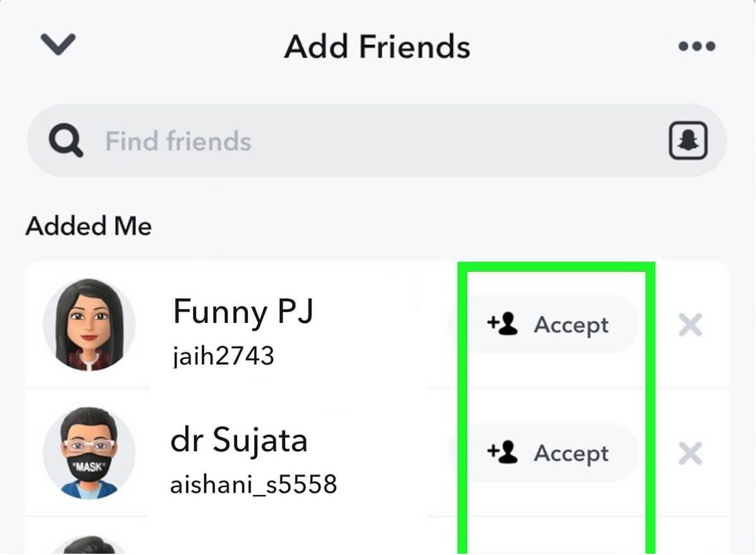Open the Snapcode scanner ghost icon
The height and width of the screenshot is (555, 756).
[x=688, y=141]
